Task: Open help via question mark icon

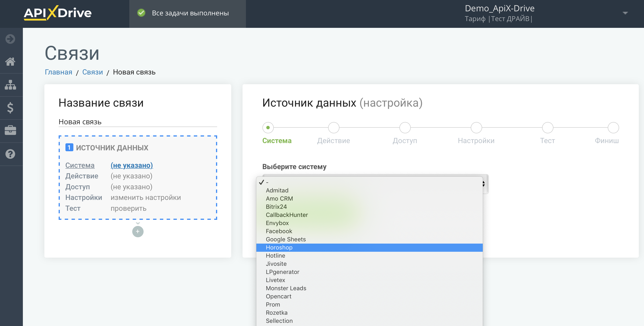Action: click(10, 154)
